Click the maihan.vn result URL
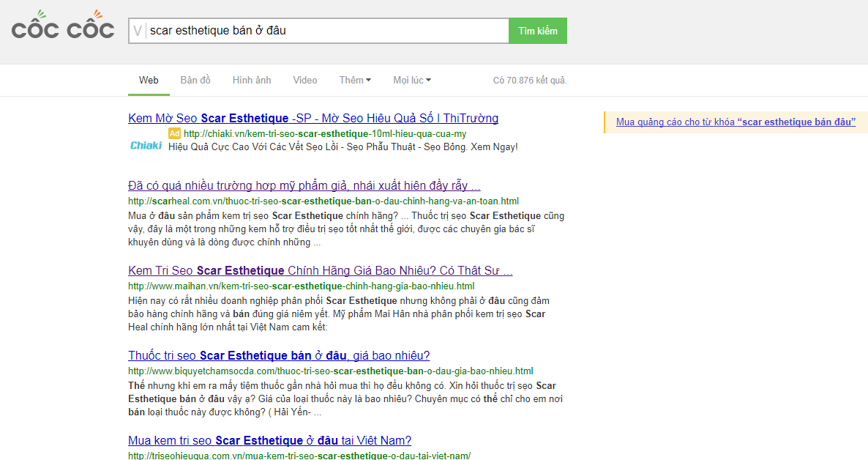Image resolution: width=868 pixels, height=460 pixels. click(x=301, y=286)
